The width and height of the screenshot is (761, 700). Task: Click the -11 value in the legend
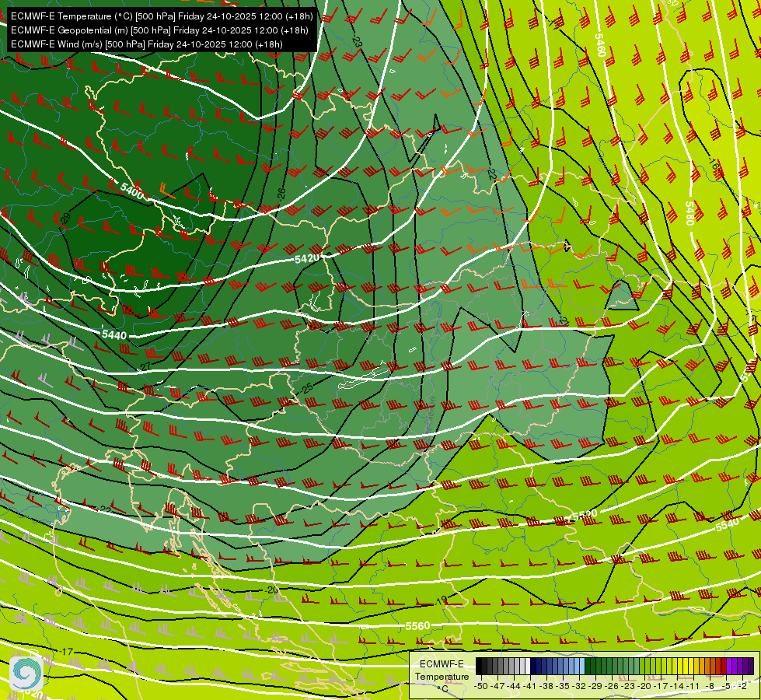pos(693,686)
